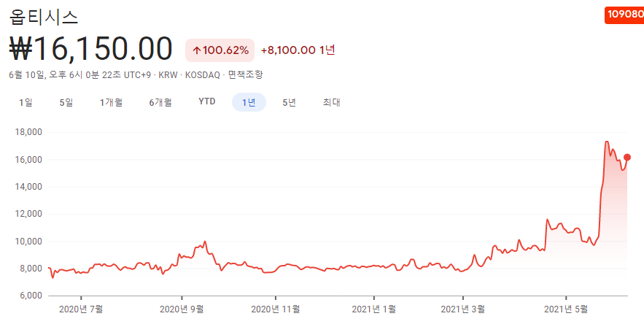This screenshot has width=644, height=316.
Task: Click the 14,000 y-axis label
Action: [x=28, y=187]
